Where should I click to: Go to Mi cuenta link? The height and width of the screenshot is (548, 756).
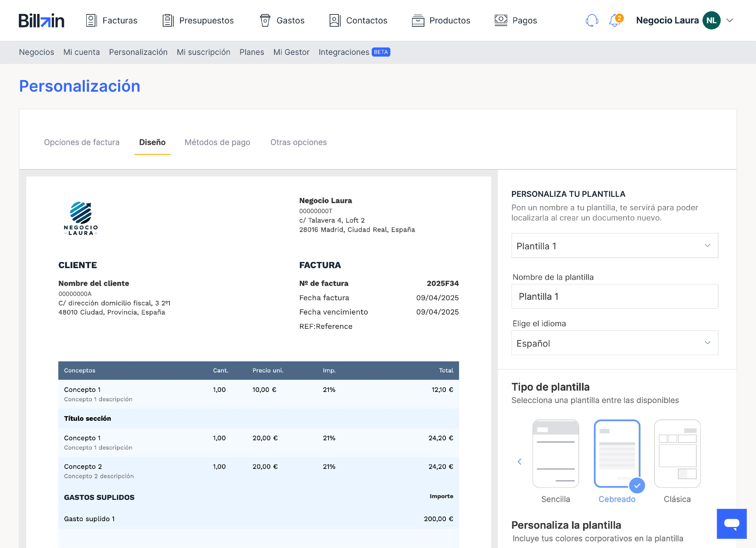82,52
